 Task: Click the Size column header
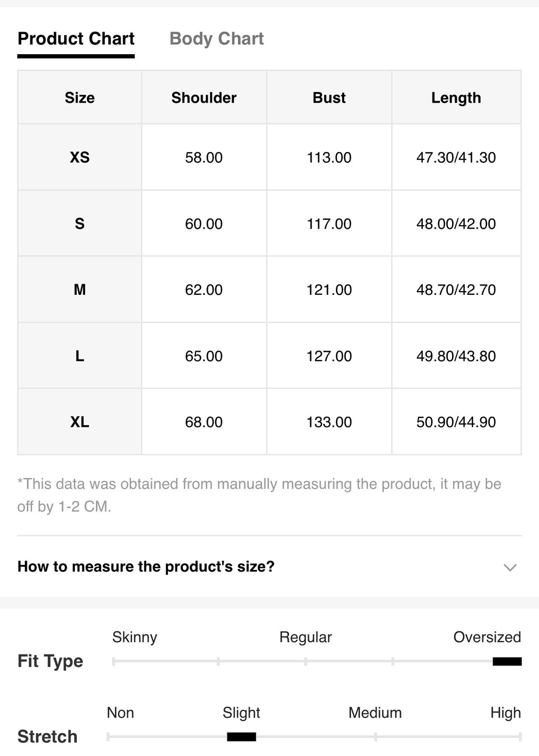pyautogui.click(x=79, y=97)
